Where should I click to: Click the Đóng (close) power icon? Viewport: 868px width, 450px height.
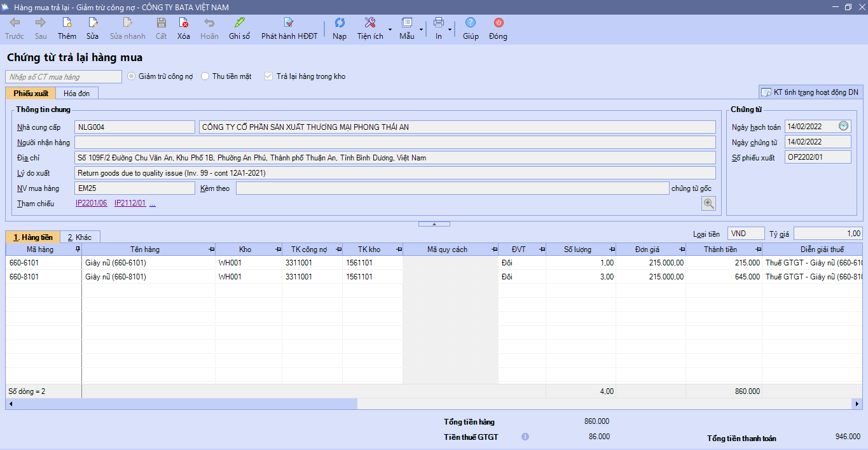tap(499, 23)
